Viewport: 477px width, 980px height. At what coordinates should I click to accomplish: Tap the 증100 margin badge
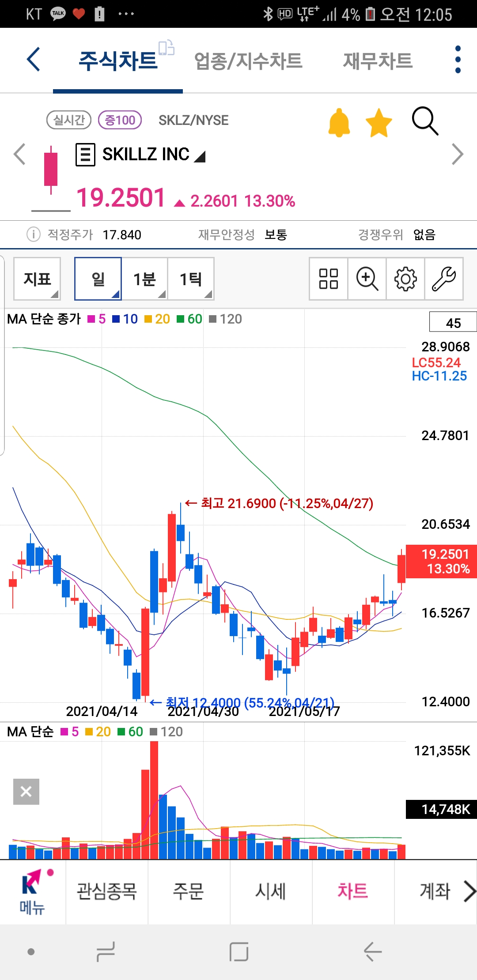coord(120,120)
